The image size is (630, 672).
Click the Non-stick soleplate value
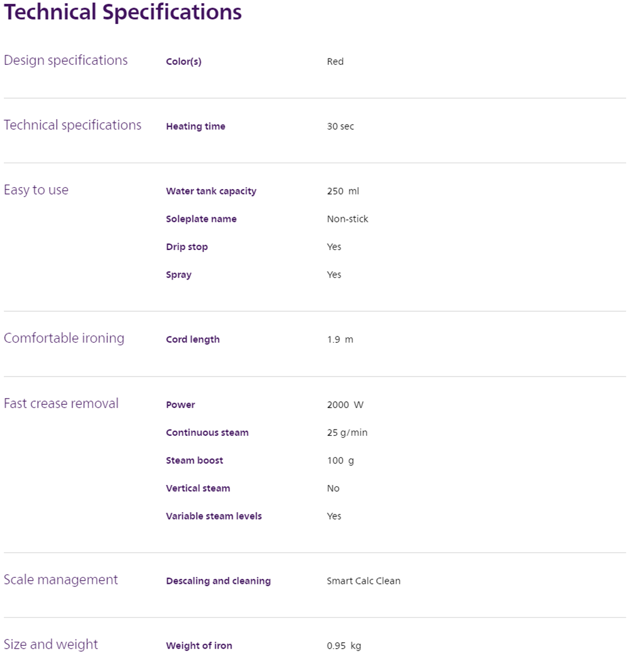click(347, 219)
